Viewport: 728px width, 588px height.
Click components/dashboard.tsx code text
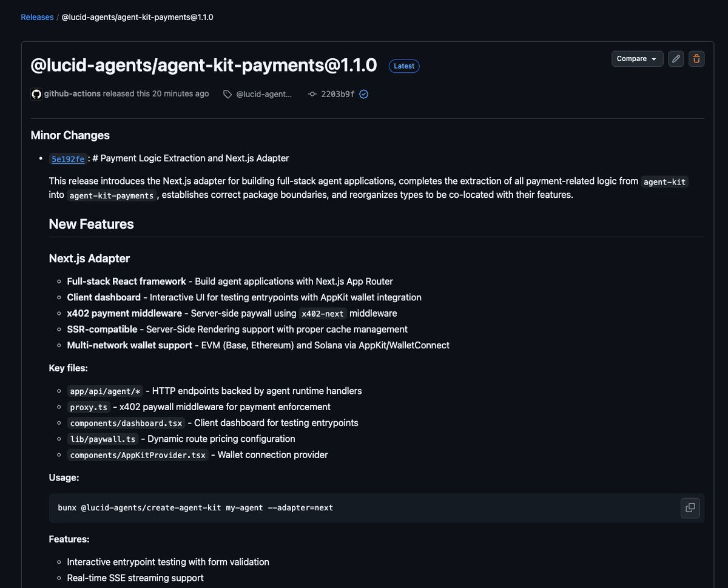[x=126, y=423]
